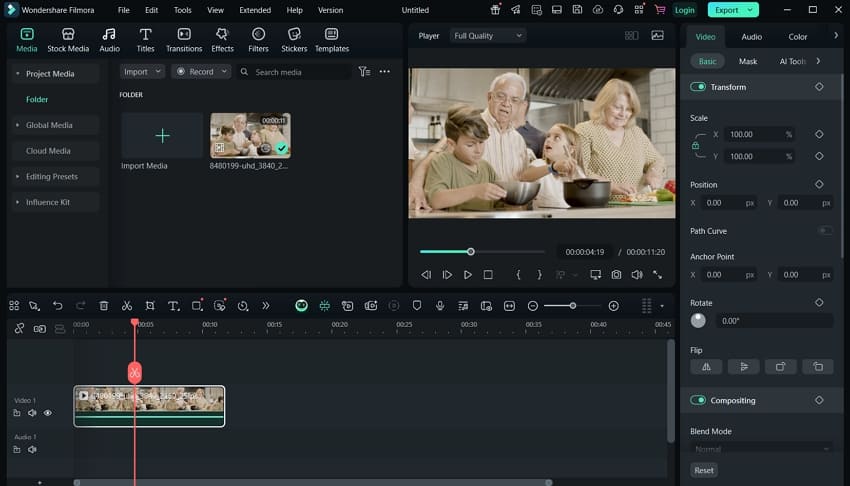Toggle the Transform keyframe diamond
The height and width of the screenshot is (486, 850).
pyautogui.click(x=819, y=87)
